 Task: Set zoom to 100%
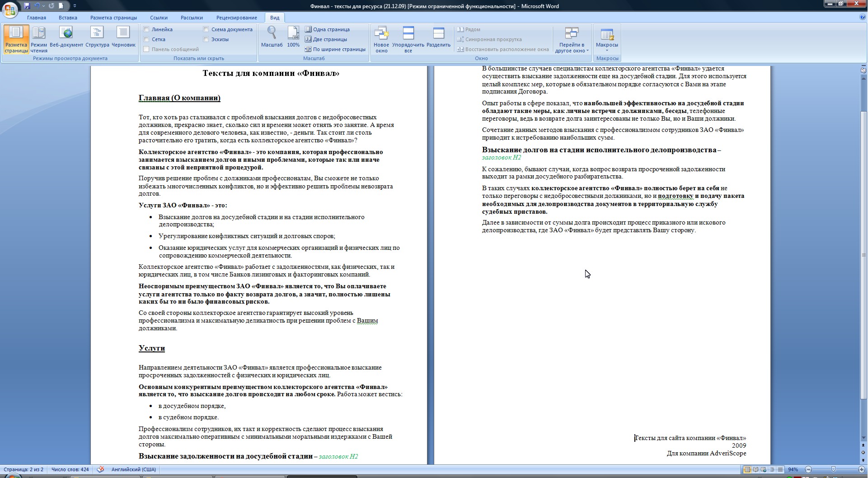point(293,39)
